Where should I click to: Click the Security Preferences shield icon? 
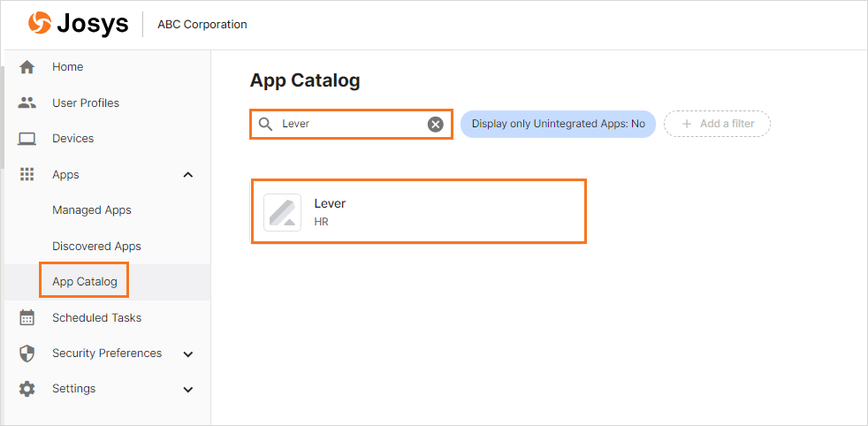click(x=27, y=354)
